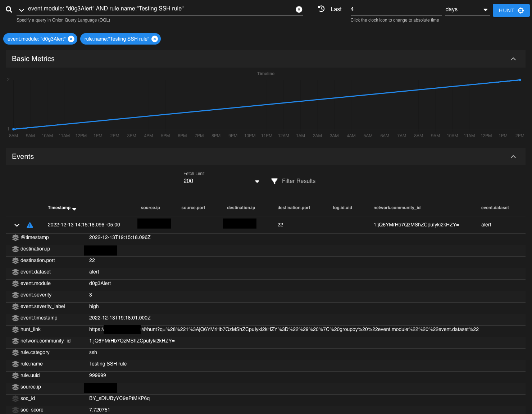This screenshot has height=414, width=532.
Task: Sort by event.dataset column header
Action: (x=495, y=208)
